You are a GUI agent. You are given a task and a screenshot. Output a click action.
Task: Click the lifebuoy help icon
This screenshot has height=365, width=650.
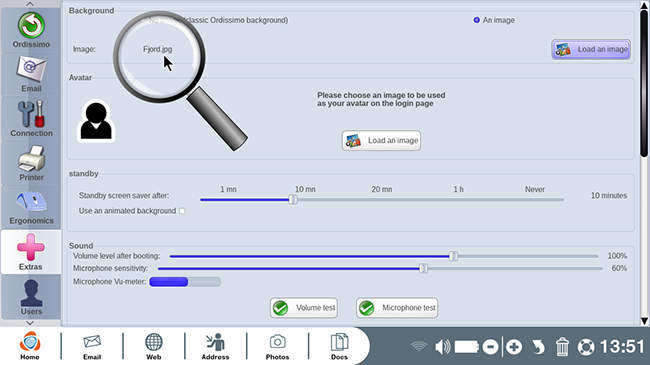[586, 347]
